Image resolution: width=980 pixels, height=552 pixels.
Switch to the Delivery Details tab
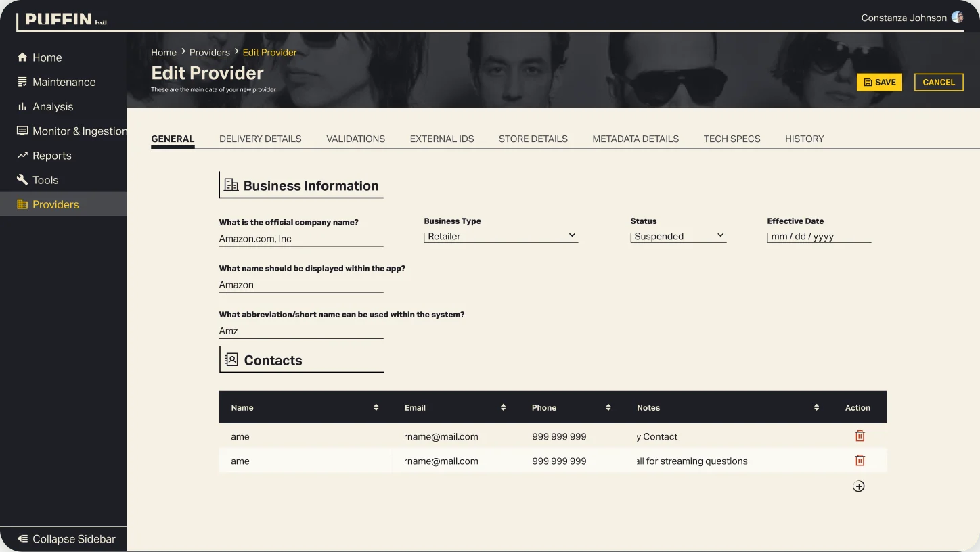(x=261, y=139)
